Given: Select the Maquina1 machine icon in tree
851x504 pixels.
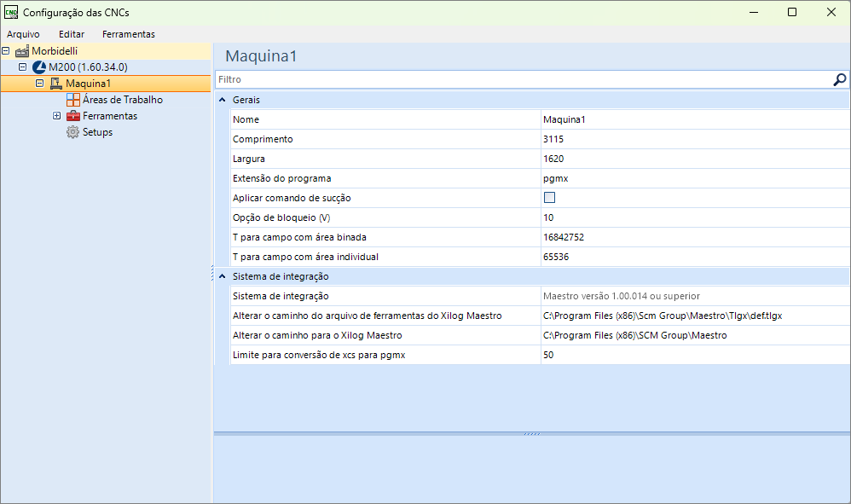Looking at the screenshot, I should 56,84.
